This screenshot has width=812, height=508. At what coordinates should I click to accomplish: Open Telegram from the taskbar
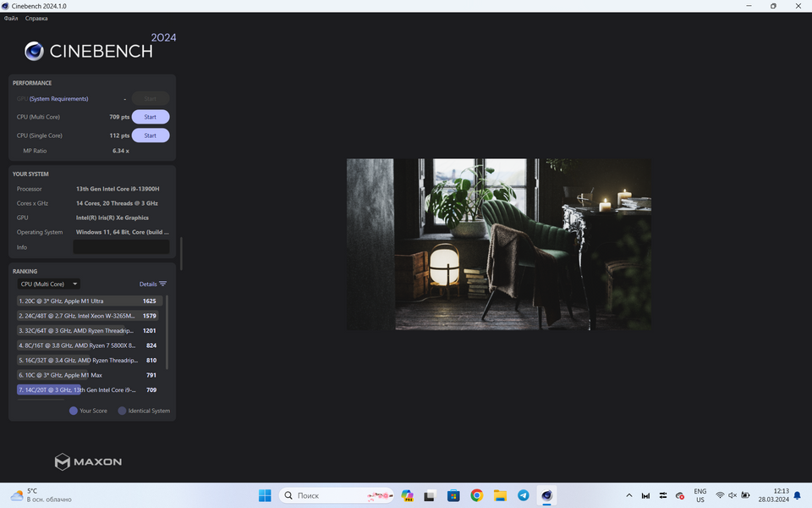[x=524, y=495]
